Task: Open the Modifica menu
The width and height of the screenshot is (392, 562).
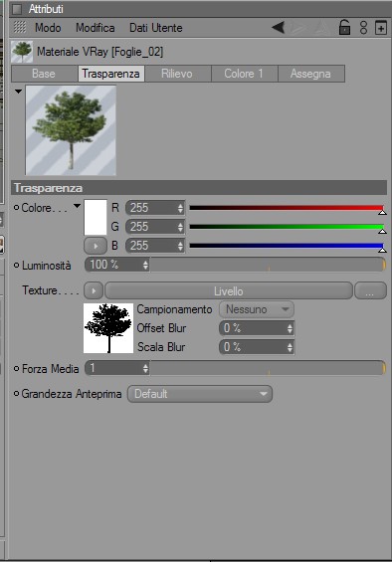Action: click(x=96, y=28)
